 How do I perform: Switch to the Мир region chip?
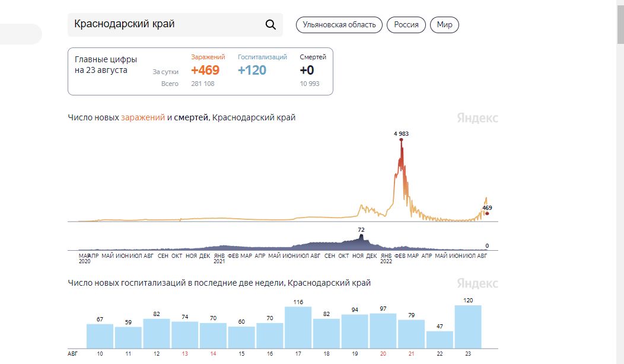[x=444, y=24]
